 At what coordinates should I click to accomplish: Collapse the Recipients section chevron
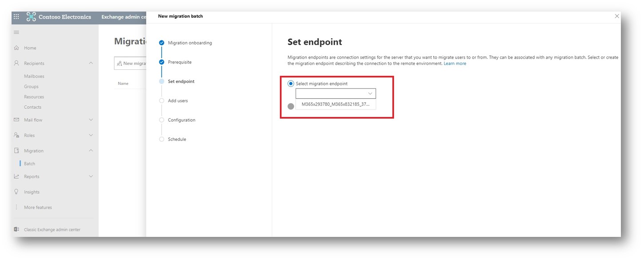91,63
